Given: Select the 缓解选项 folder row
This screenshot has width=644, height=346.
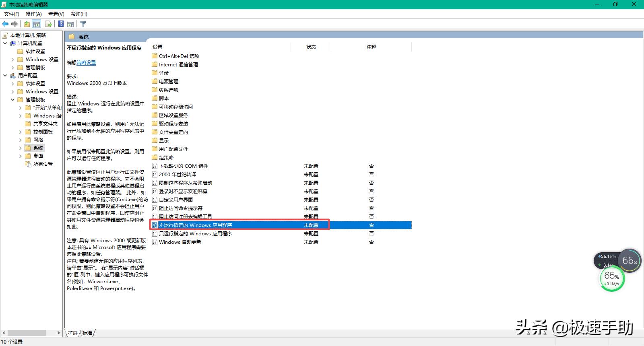Looking at the screenshot, I should point(169,90).
